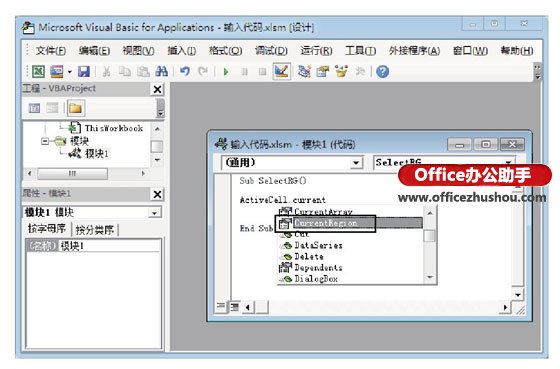Open Find with the binoculars icon
Image resolution: width=560 pixels, height=369 pixels.
tap(161, 72)
